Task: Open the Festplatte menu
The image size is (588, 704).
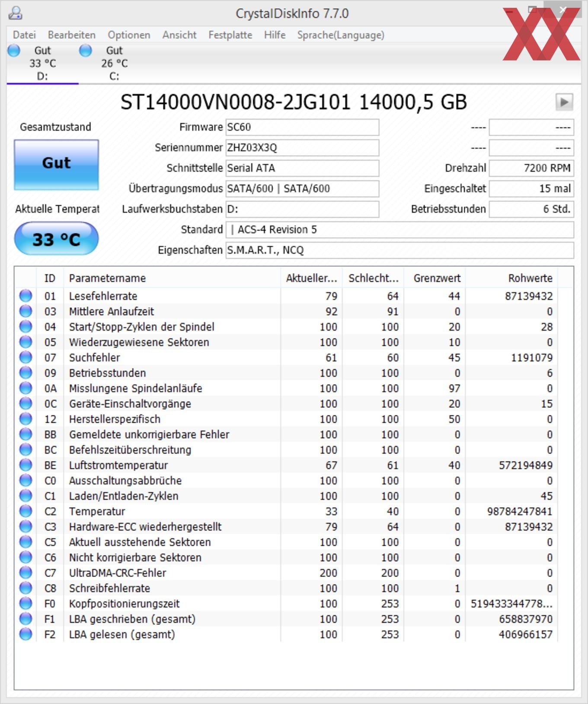Action: 230,35
